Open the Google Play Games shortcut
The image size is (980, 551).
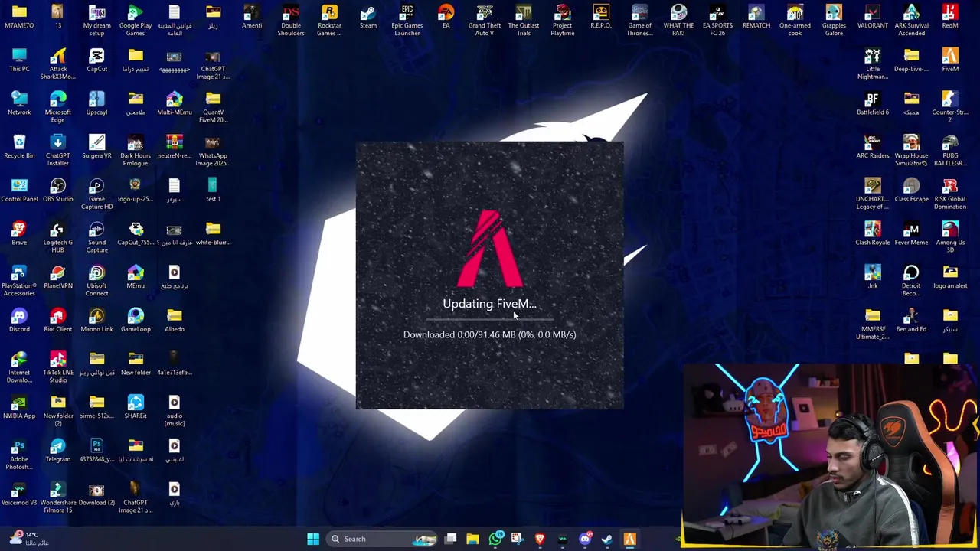point(136,20)
